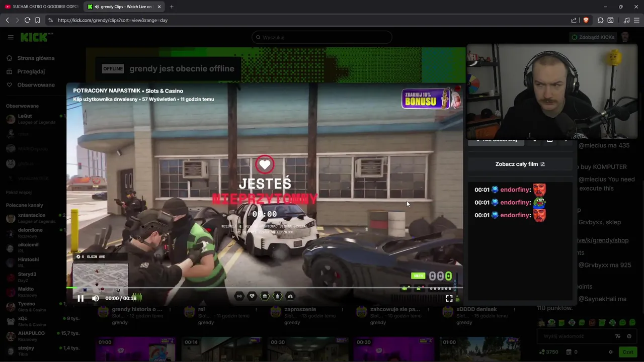Image resolution: width=644 pixels, height=362 pixels.
Task: Open Brave Shields icon
Action: (x=586, y=20)
